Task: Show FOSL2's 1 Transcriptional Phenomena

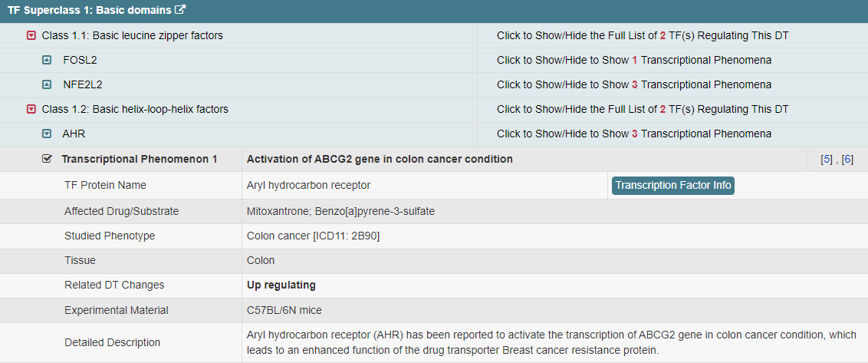Action: point(633,60)
